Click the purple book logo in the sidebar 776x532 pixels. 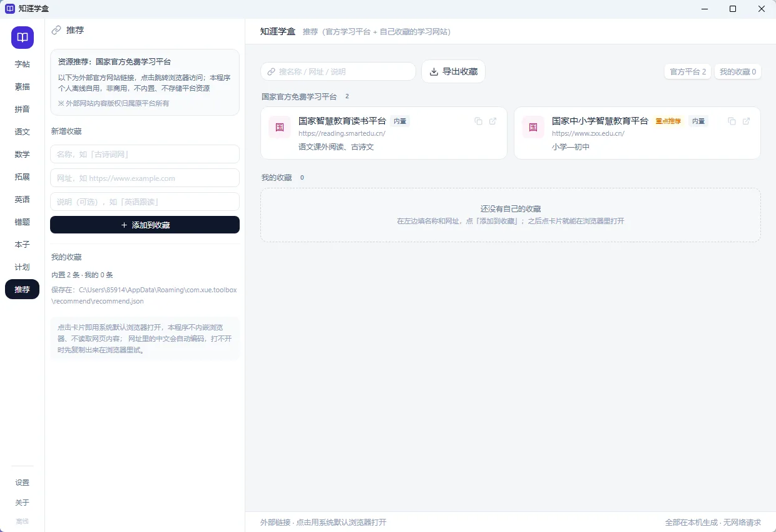[x=23, y=38]
